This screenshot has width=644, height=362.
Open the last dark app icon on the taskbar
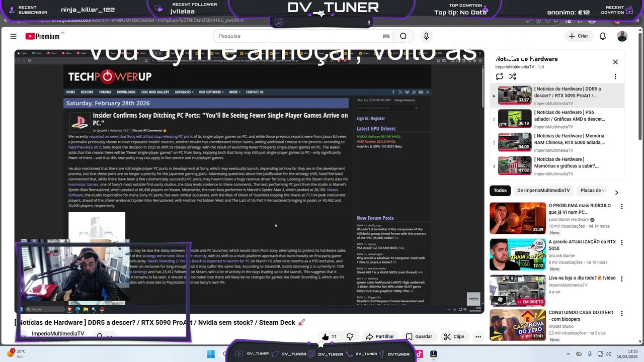tap(434, 354)
